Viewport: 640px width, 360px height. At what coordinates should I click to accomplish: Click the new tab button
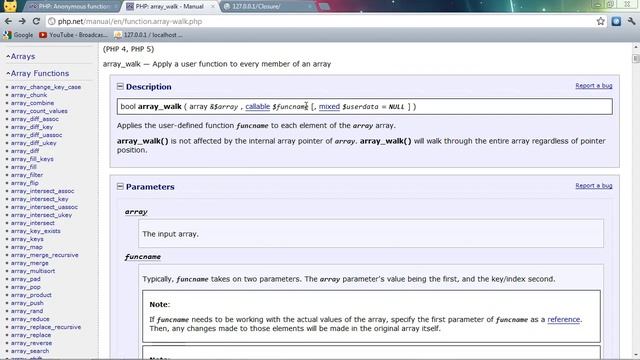[324, 7]
